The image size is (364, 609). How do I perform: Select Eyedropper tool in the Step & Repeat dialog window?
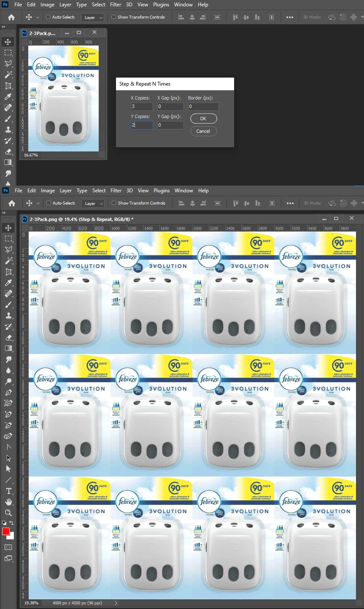pos(8,97)
